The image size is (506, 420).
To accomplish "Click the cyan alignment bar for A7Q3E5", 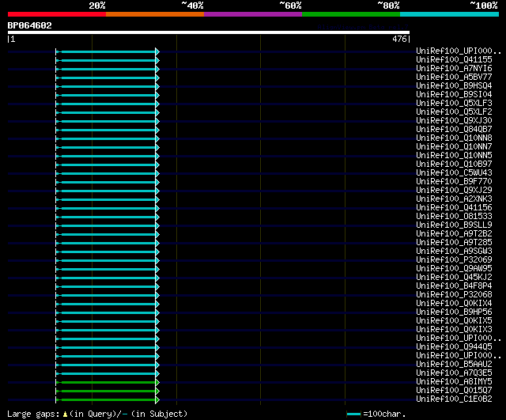I will 108,374.
